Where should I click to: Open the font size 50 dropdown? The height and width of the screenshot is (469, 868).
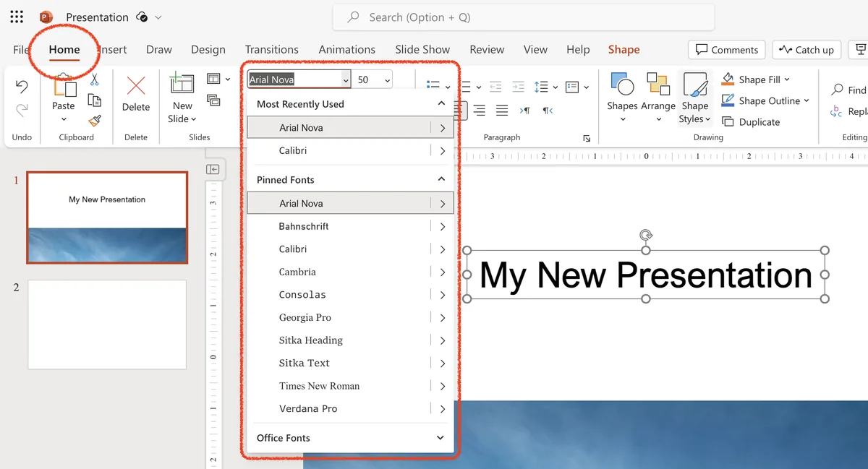pyautogui.click(x=388, y=80)
